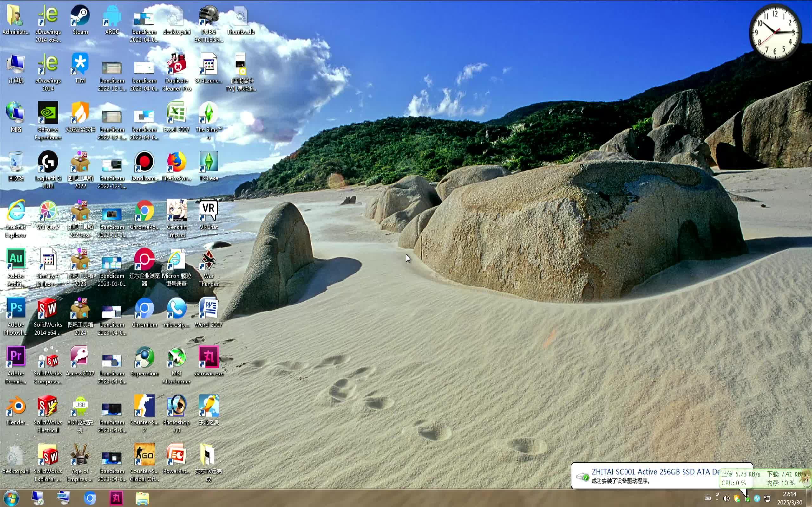Click the network connection tray icon
Screen dimensions: 812x507
coord(767,499)
